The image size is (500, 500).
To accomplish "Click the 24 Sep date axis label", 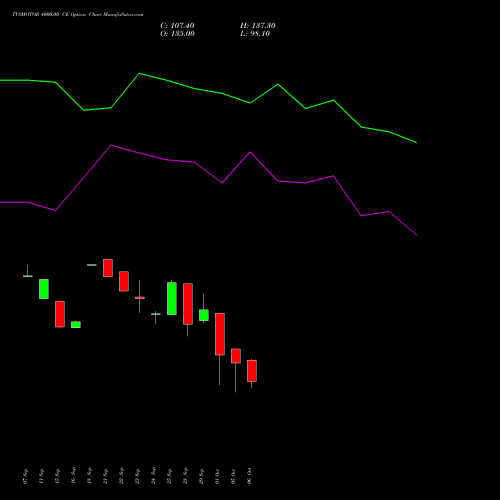I will 154,476.
